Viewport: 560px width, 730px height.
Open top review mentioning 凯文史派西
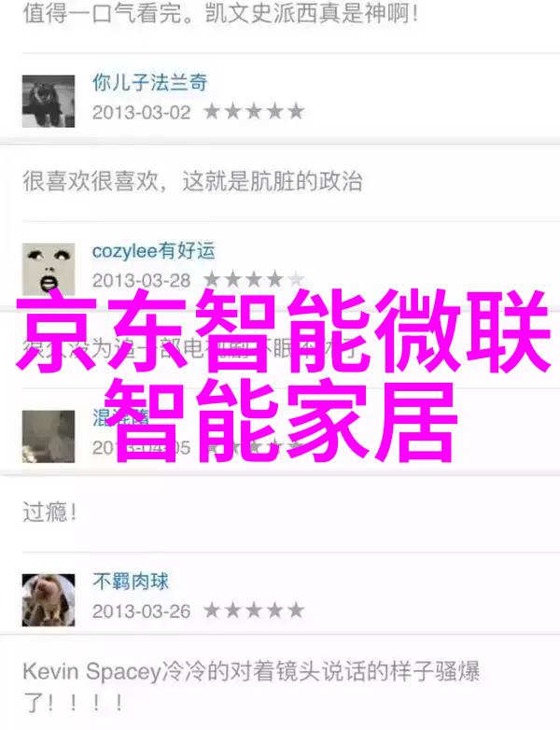[x=220, y=13]
